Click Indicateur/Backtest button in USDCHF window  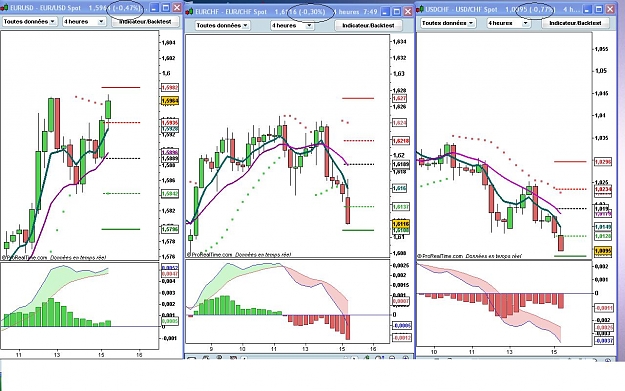pyautogui.click(x=575, y=23)
